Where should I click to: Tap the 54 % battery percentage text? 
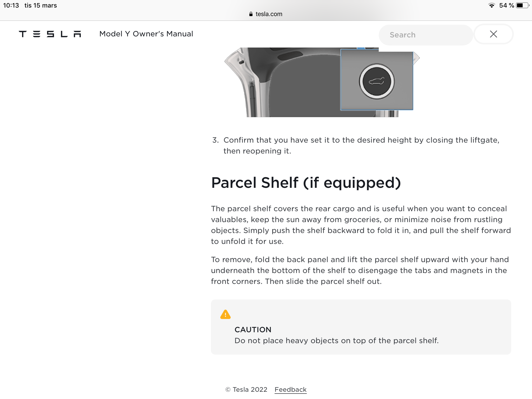pos(506,5)
